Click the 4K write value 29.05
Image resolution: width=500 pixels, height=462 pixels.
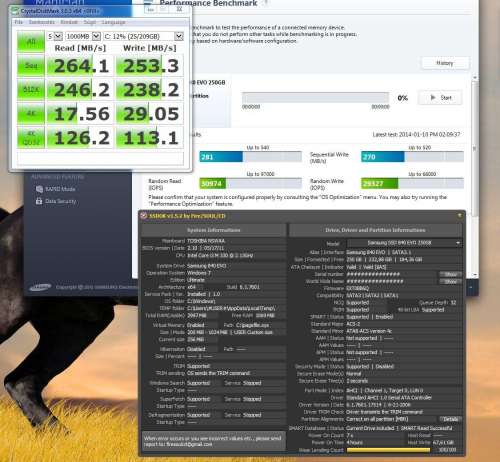pos(150,114)
